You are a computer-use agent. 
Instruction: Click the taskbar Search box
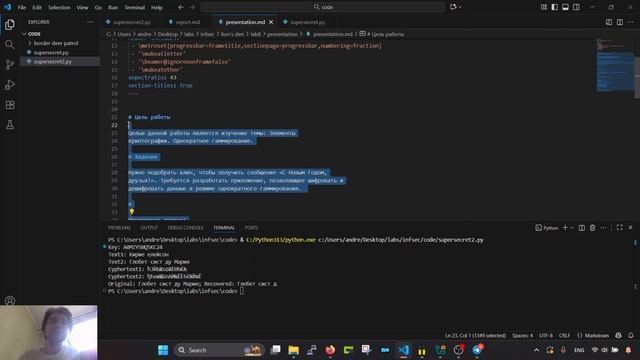point(220,350)
